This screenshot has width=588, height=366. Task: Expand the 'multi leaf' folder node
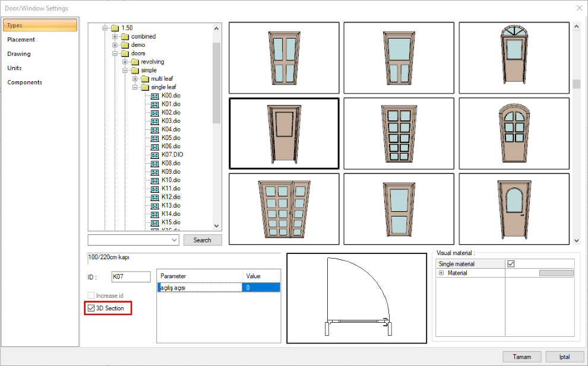point(135,79)
